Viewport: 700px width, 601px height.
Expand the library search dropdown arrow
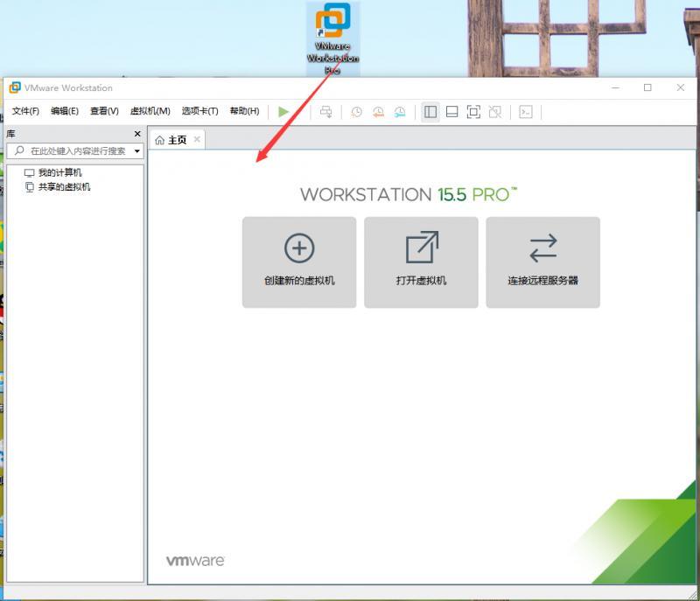point(137,151)
